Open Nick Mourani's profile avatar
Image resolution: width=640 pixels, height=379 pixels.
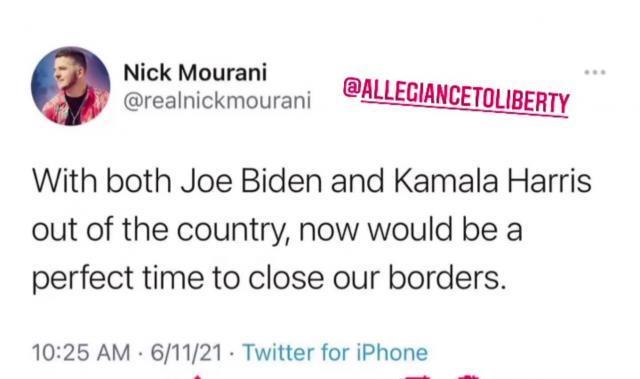pos(71,86)
